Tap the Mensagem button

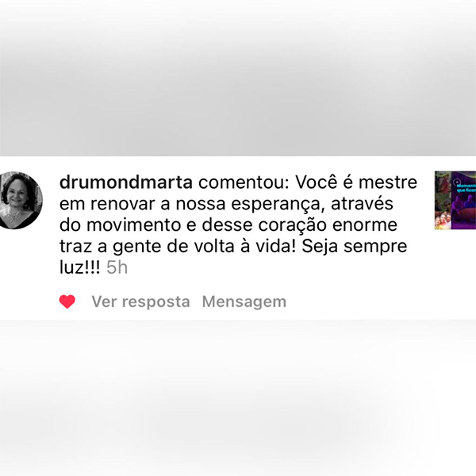tap(244, 301)
